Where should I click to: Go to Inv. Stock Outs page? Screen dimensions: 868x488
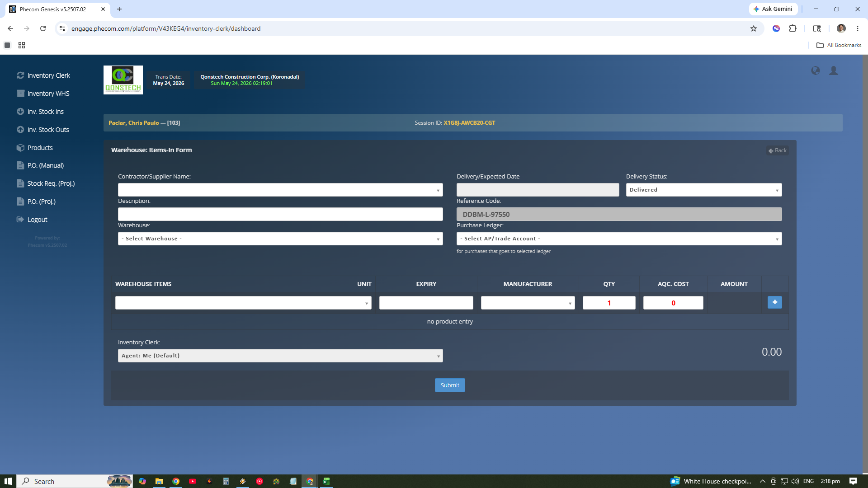coord(43,130)
